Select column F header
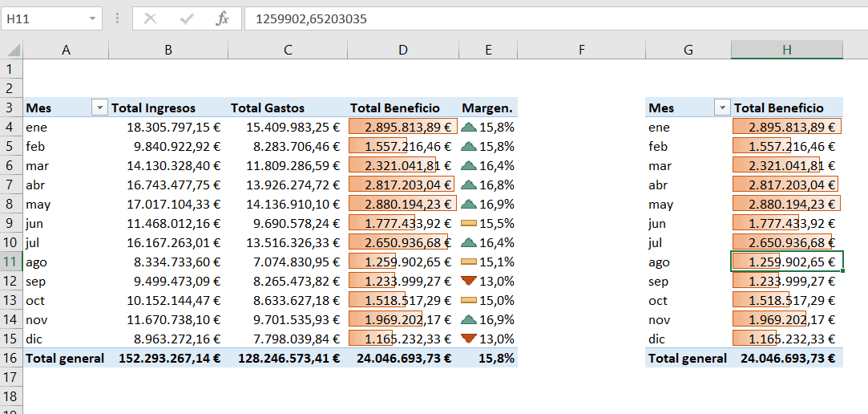Image resolution: width=868 pixels, height=414 pixels. click(582, 50)
